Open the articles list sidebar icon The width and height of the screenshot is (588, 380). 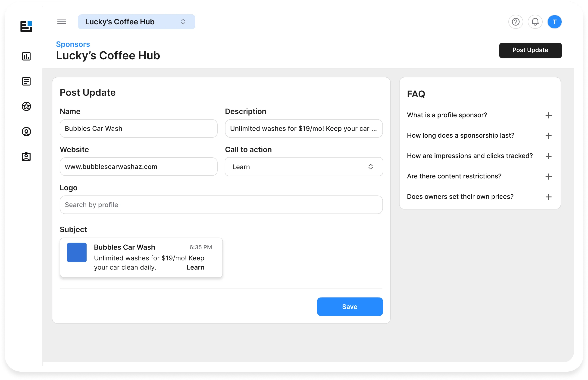pos(26,81)
